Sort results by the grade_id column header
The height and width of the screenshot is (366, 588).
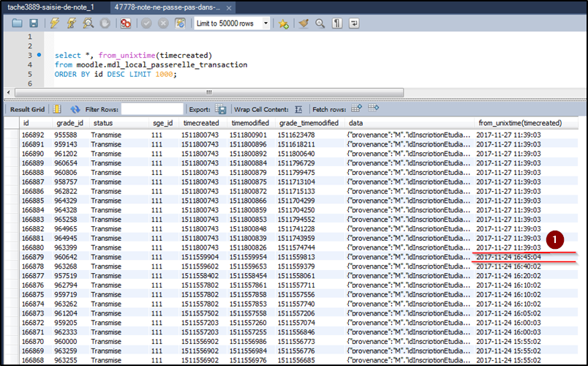67,123
